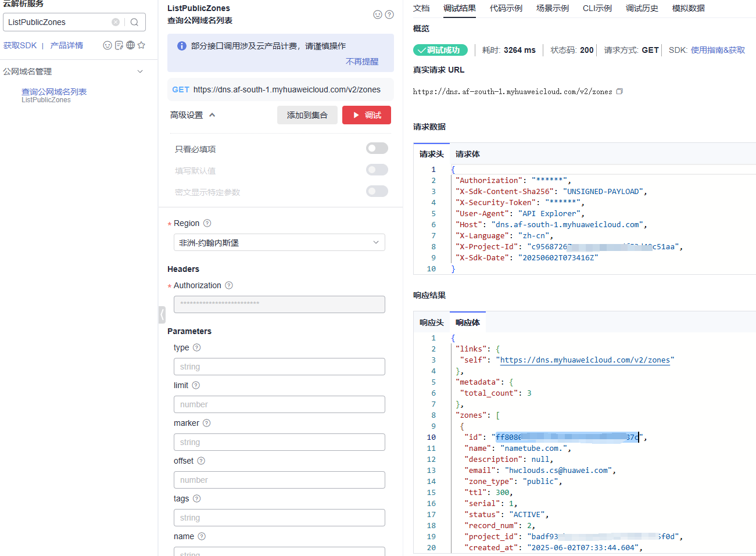Open the Region dropdown showing 非洲-约翰内斯堡
Screen dimensions: 756x556
click(279, 242)
